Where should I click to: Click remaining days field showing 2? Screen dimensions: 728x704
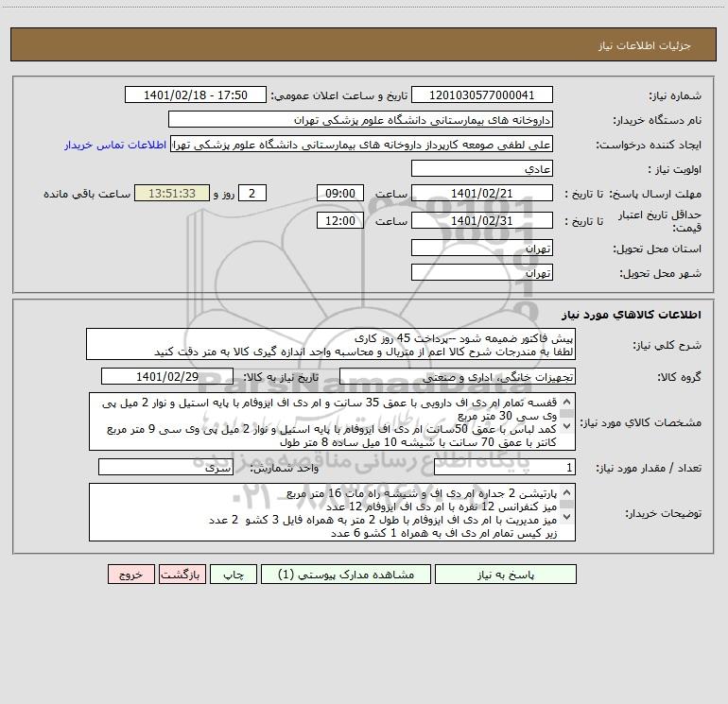[252, 193]
